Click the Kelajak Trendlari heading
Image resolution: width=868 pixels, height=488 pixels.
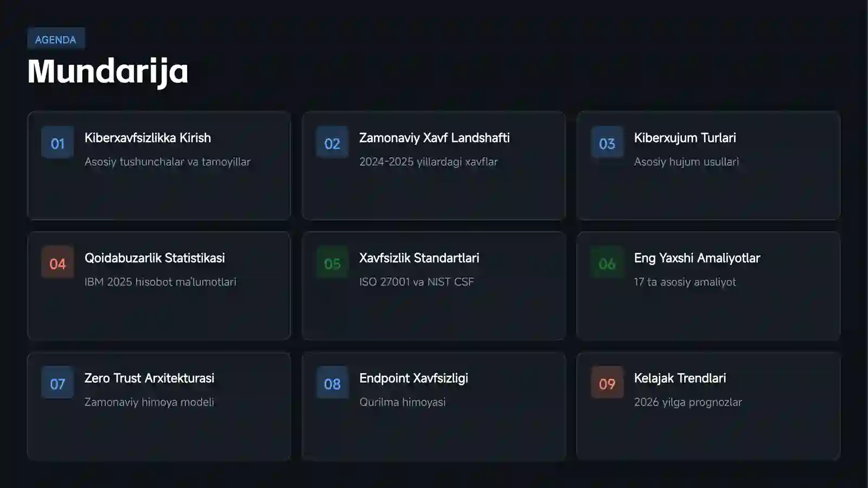point(680,378)
